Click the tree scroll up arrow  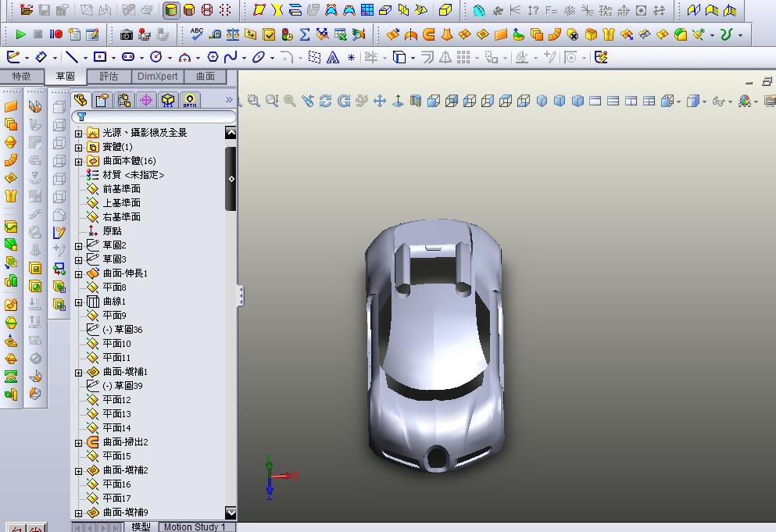[x=231, y=132]
